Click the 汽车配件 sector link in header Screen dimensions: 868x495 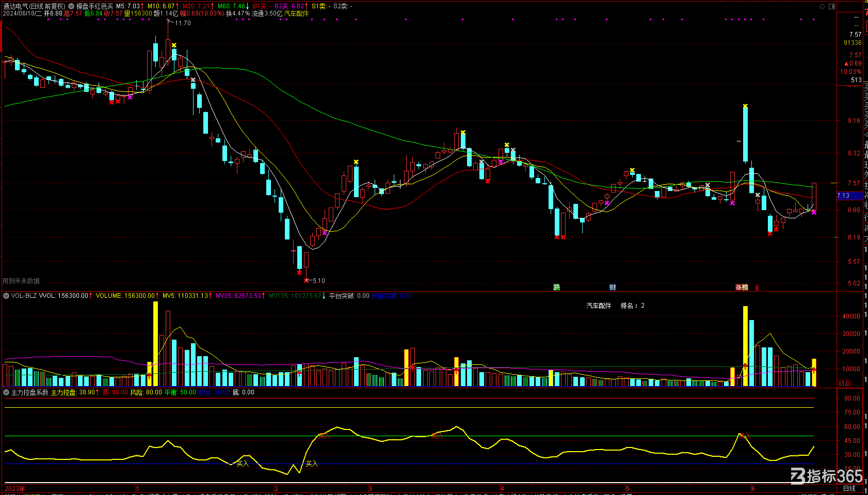296,13
